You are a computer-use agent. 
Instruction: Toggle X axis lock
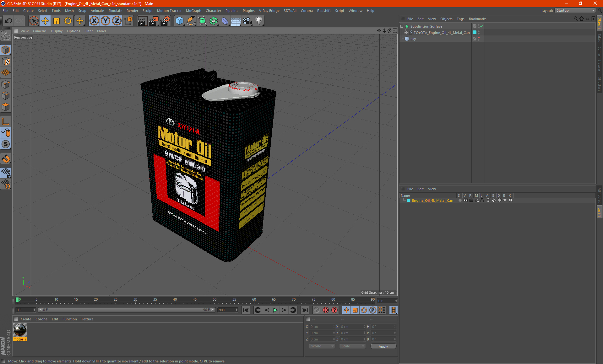(94, 21)
